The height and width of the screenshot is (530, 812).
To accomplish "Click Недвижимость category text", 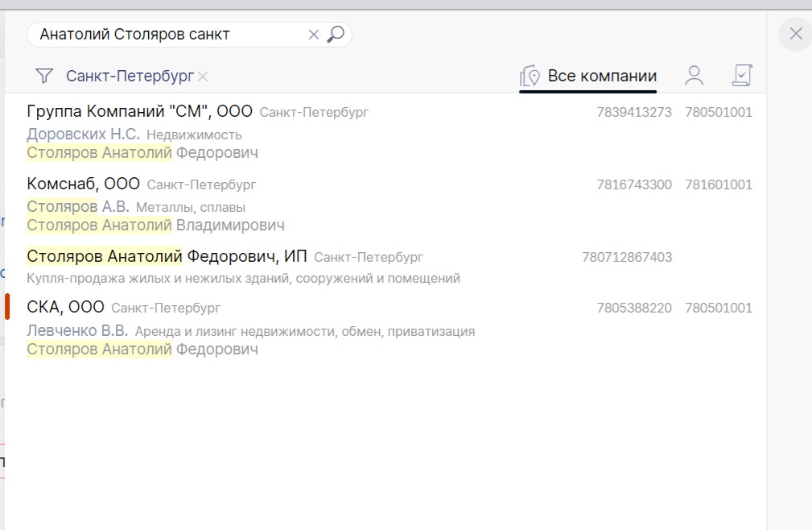I will click(194, 135).
